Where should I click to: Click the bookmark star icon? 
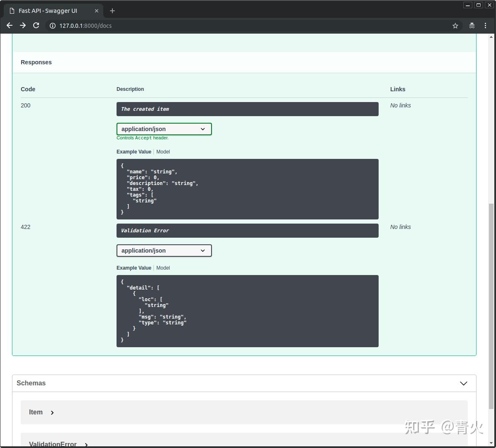455,25
